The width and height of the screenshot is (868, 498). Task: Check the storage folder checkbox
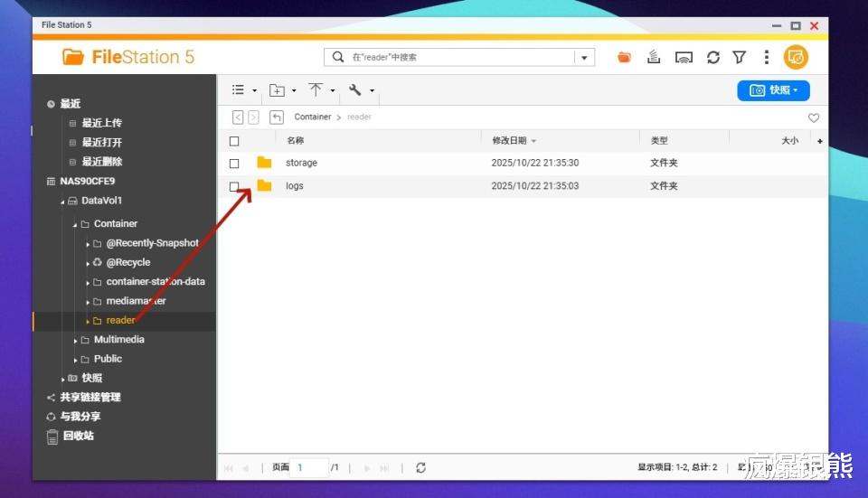pos(234,164)
